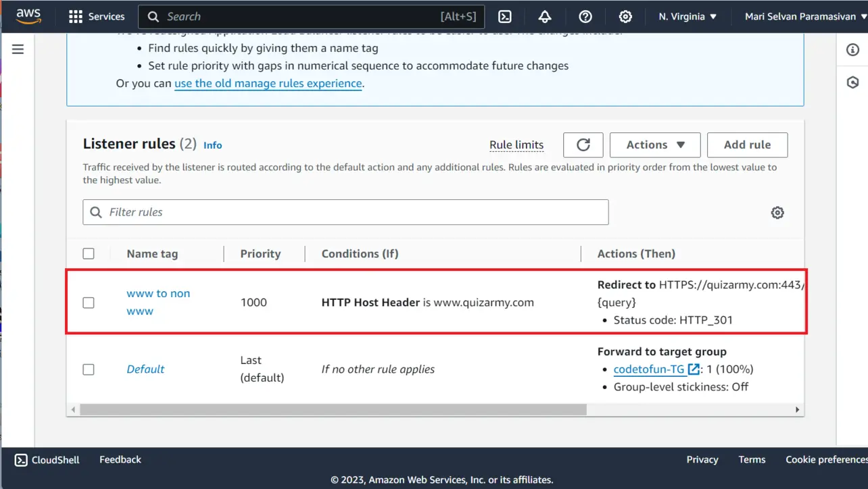This screenshot has height=489, width=868.
Task: Open the Feedback link in footer
Action: click(120, 460)
